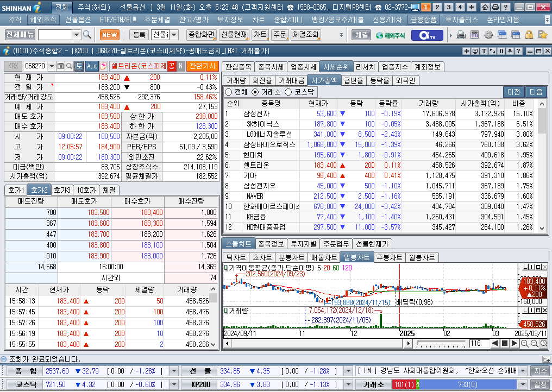Open the favorites star icon in the toolbar

(543, 35)
